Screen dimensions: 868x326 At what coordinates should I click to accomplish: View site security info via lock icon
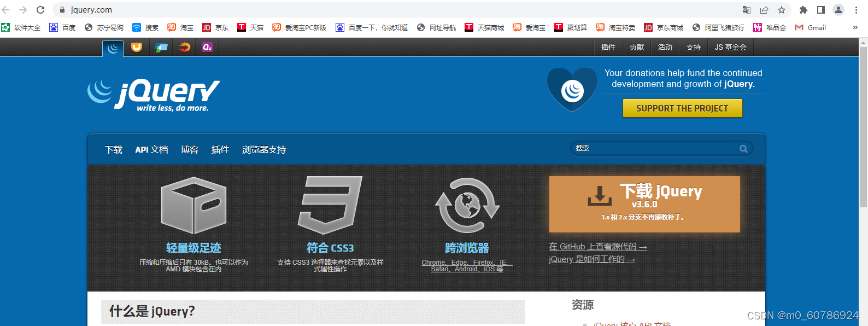point(62,10)
